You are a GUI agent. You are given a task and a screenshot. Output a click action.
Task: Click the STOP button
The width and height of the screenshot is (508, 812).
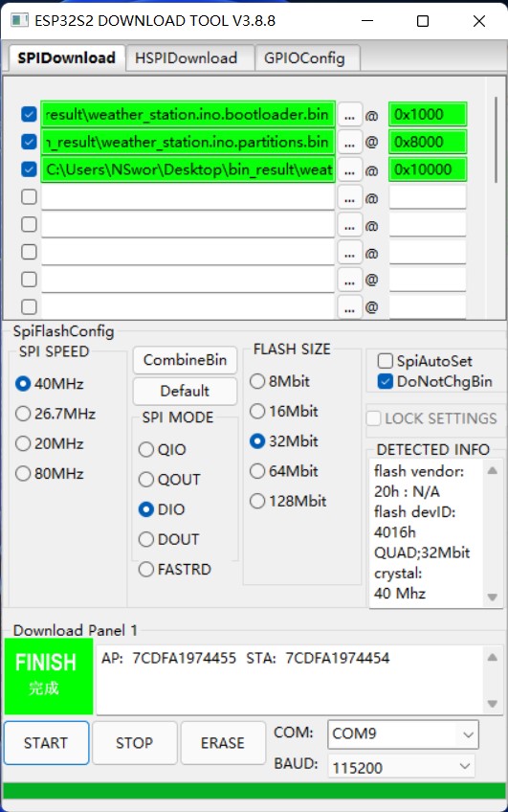point(135,743)
